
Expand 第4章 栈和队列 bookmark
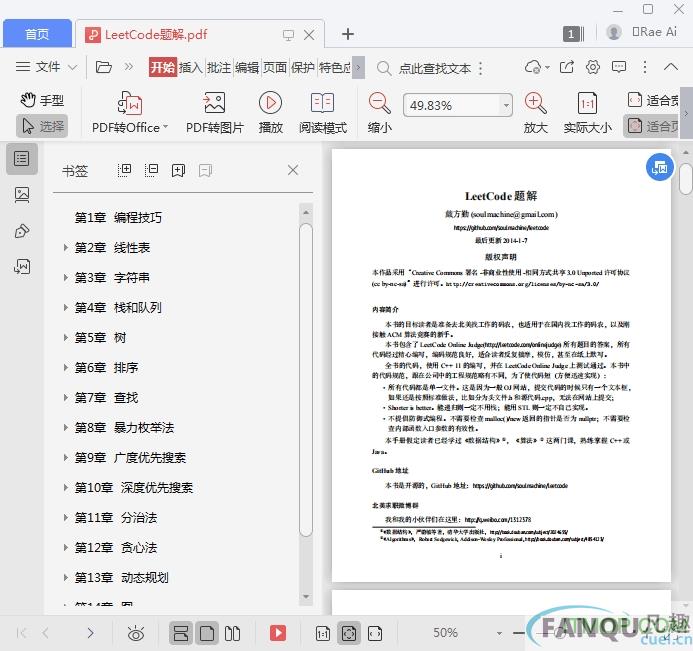tap(65, 308)
